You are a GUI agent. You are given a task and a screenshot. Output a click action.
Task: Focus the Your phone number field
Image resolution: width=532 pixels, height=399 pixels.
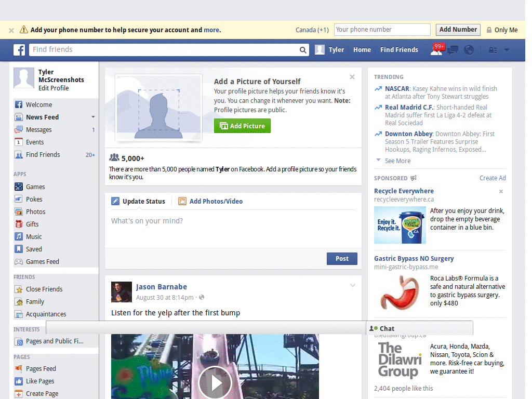click(x=382, y=30)
